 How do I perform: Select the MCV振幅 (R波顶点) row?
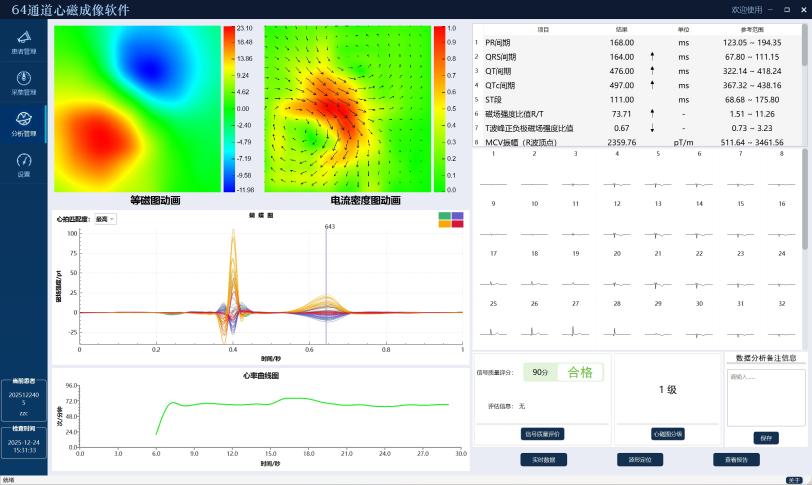tap(637, 141)
